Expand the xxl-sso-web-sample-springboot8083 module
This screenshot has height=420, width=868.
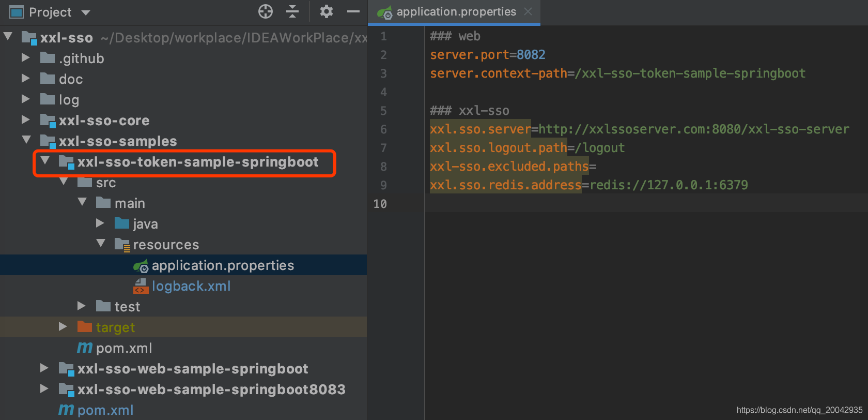(x=44, y=388)
